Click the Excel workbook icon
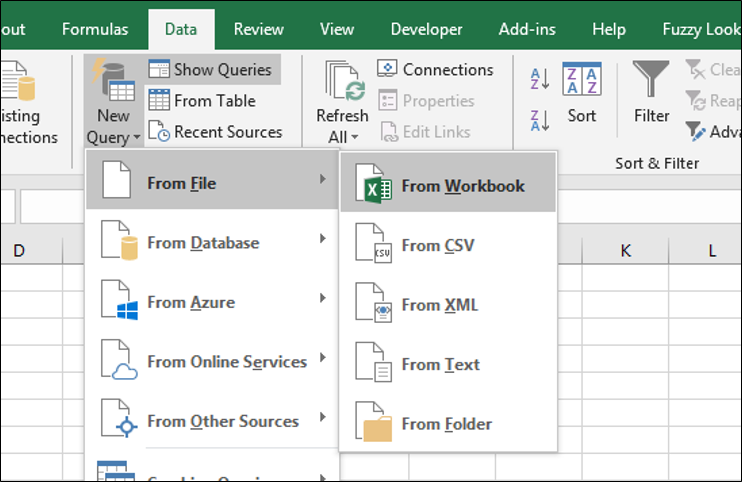This screenshot has height=482, width=742. [373, 184]
